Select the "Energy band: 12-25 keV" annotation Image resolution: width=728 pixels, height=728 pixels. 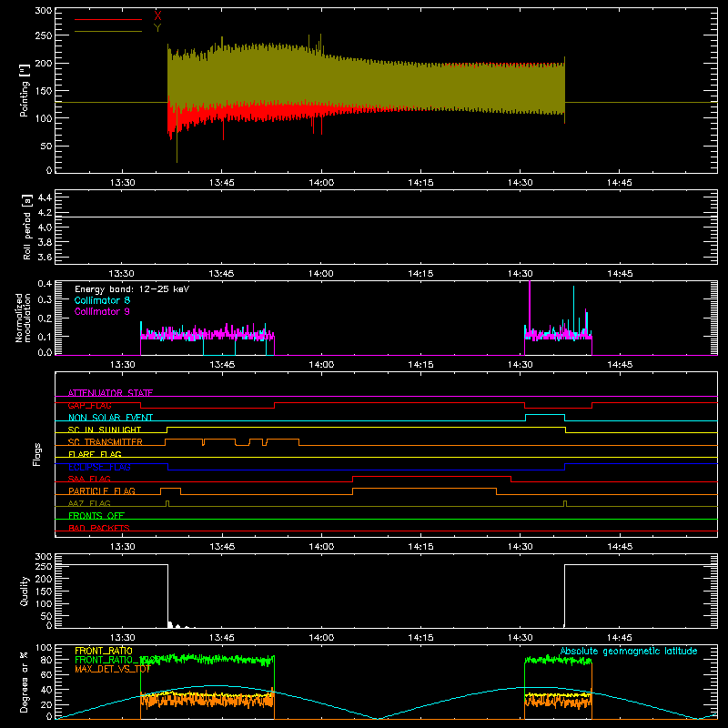click(x=132, y=289)
